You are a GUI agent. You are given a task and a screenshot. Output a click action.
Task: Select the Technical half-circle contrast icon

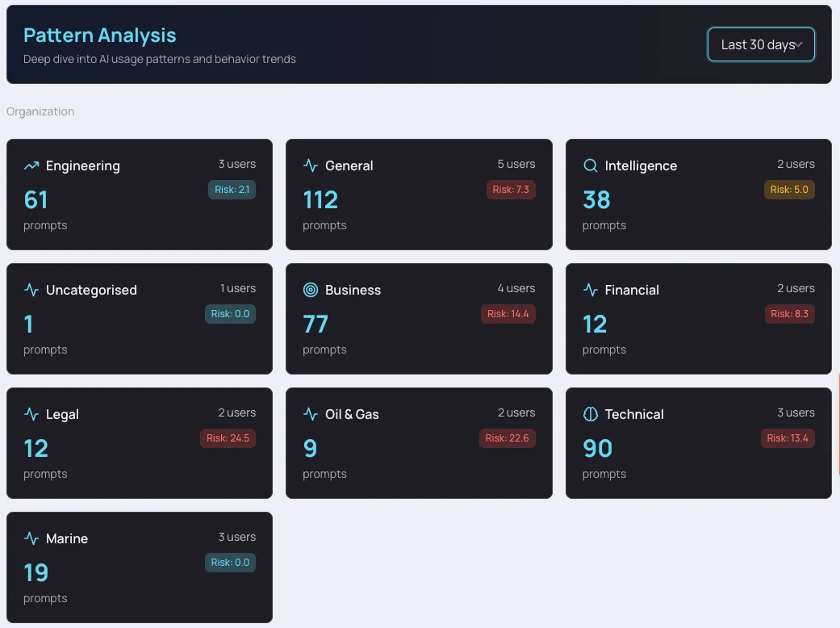(x=591, y=413)
